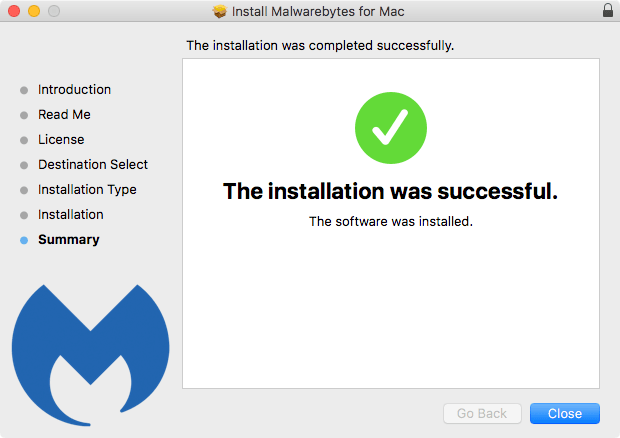The width and height of the screenshot is (620, 438).
Task: Click the gray bullet beside License
Action: (x=24, y=140)
